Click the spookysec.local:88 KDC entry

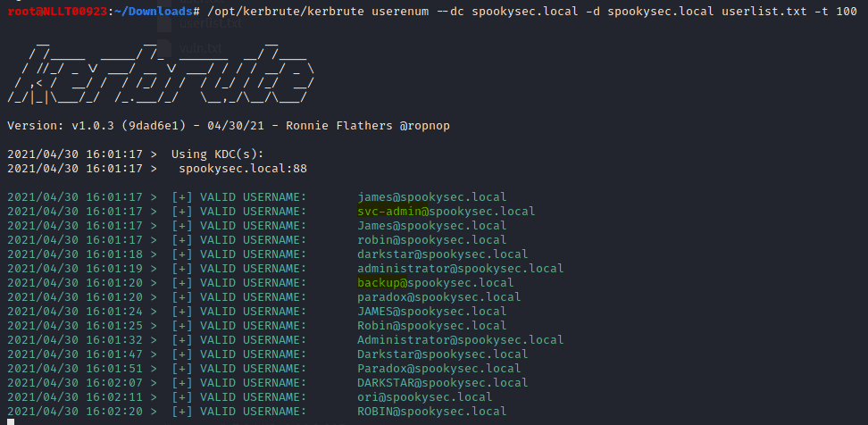[x=243, y=168]
